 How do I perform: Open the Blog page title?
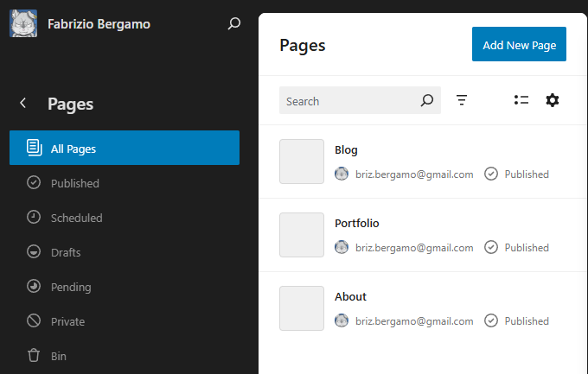pyautogui.click(x=346, y=150)
